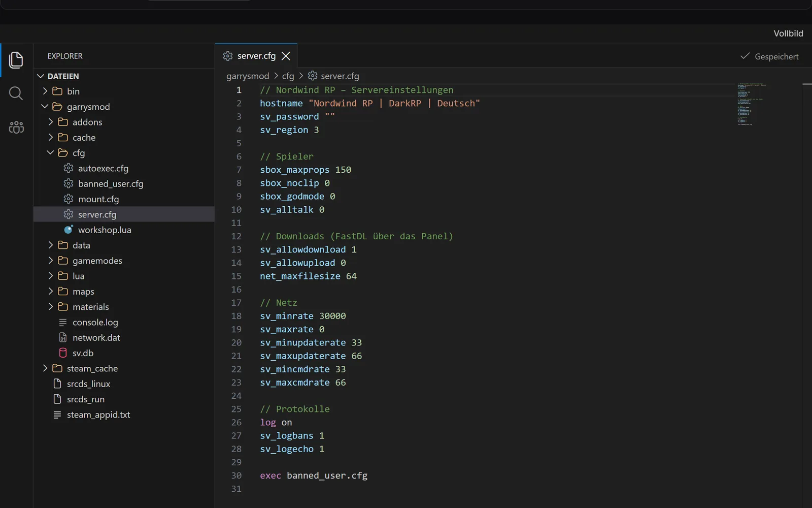Open mount.cfg file
Viewport: 812px width, 508px height.
click(x=124, y=199)
